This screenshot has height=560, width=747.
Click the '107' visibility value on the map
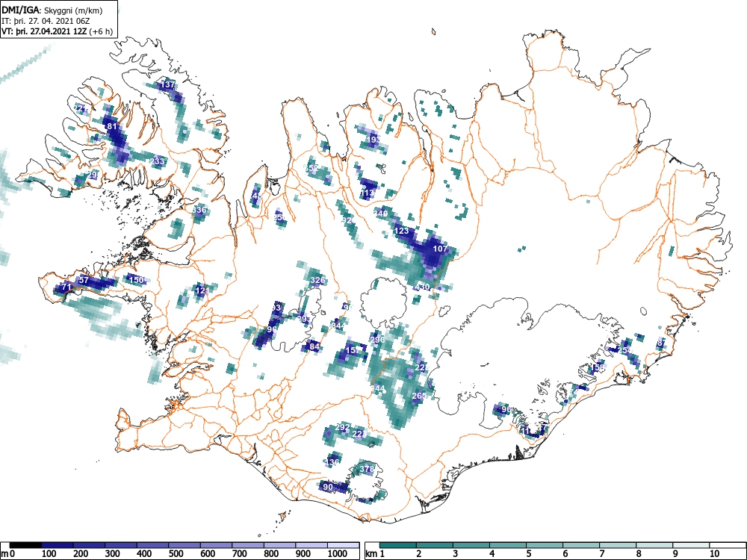[x=440, y=248]
